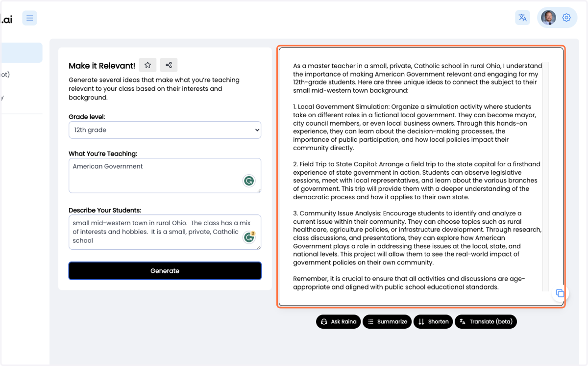The height and width of the screenshot is (366, 588).
Task: Open the Grade level dropdown
Action: (165, 130)
